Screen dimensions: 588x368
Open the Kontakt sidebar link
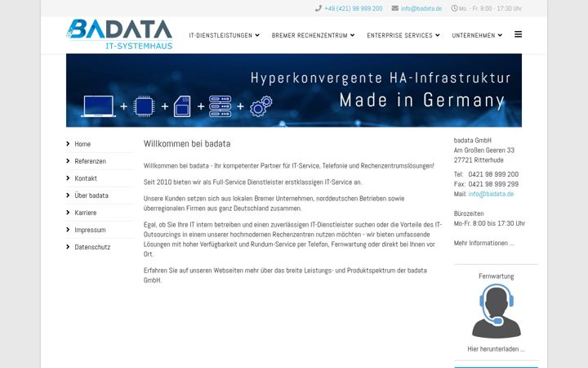[x=86, y=178]
